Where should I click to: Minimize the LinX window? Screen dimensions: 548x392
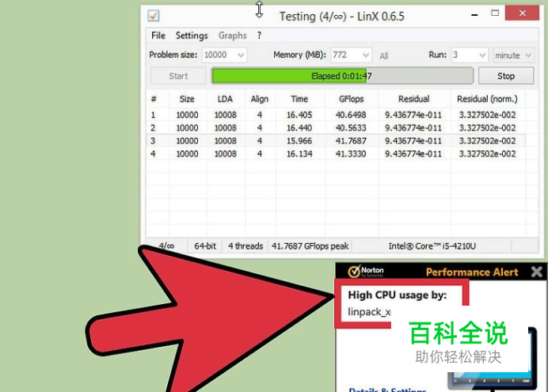[x=474, y=15]
